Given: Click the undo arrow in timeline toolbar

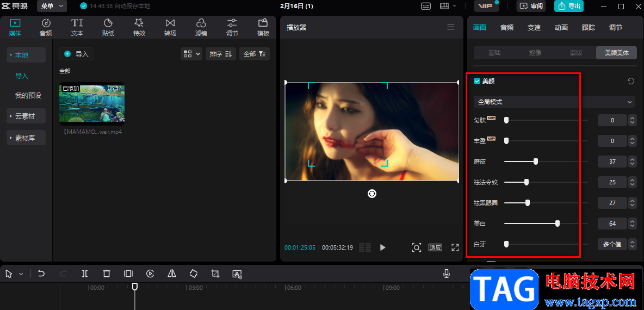Looking at the screenshot, I should pos(41,274).
